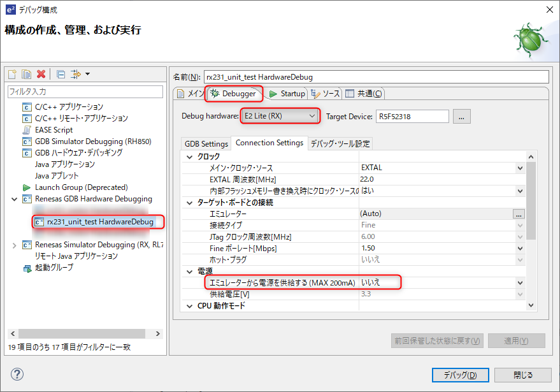
Task: Delete selected configuration with red X icon
Action: pyautogui.click(x=41, y=74)
